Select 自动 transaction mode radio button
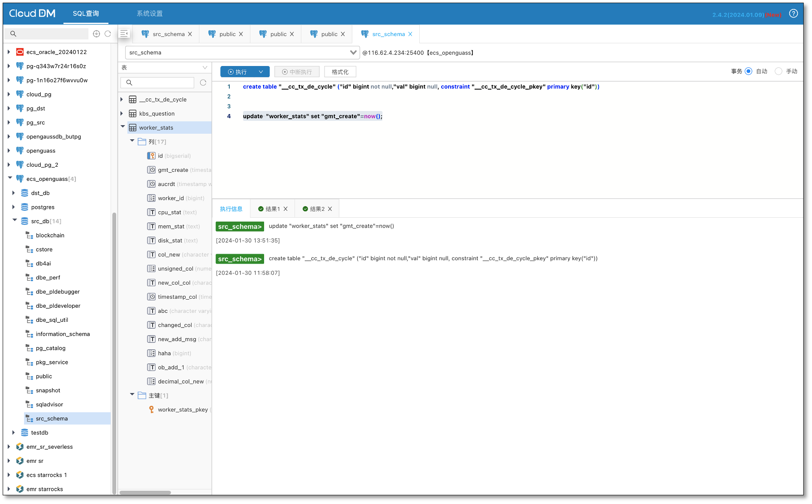 (x=749, y=72)
